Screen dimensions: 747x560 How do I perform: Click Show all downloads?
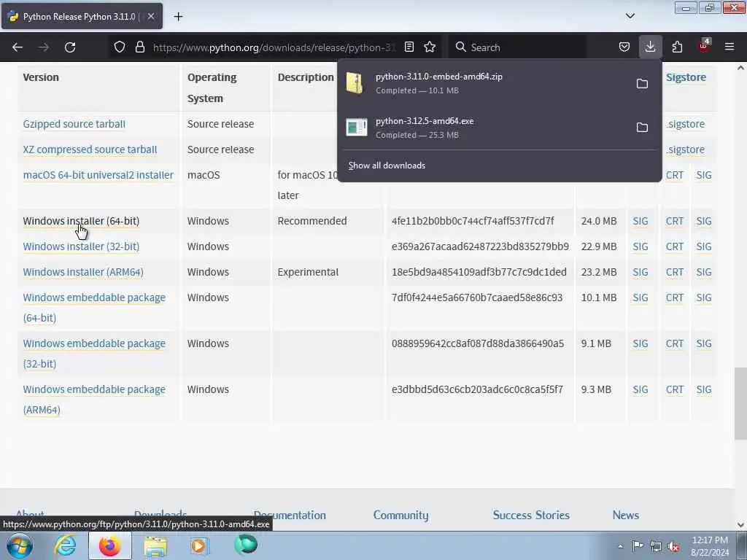387,166
